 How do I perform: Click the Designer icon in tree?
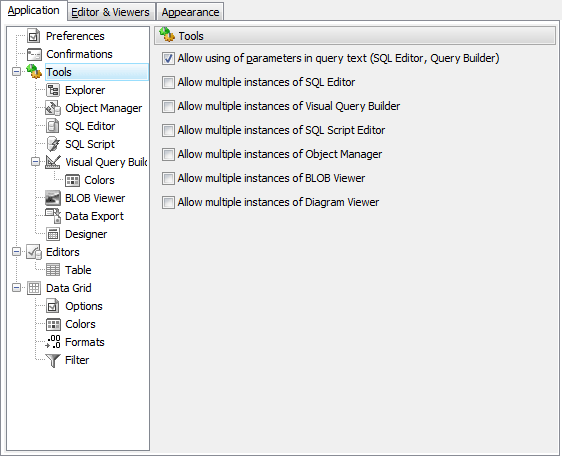click(53, 234)
